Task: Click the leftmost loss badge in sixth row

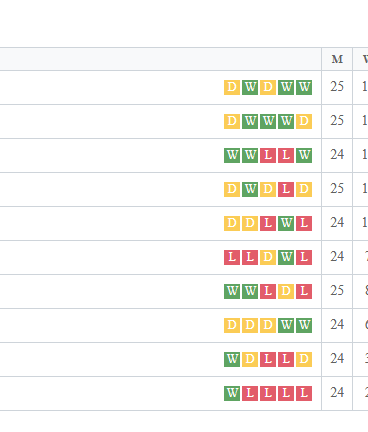Action: pyautogui.click(x=232, y=257)
